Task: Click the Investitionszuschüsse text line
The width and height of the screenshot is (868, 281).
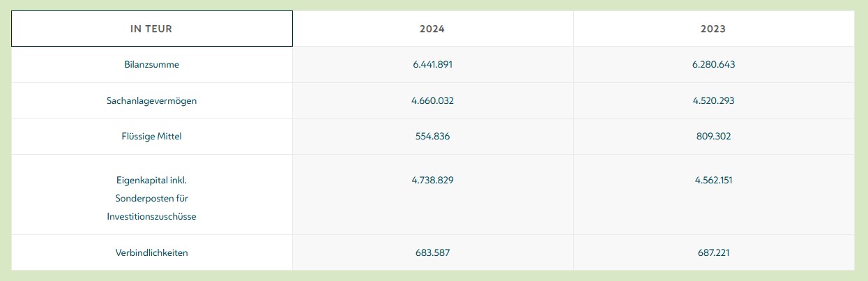Action: coord(151,216)
